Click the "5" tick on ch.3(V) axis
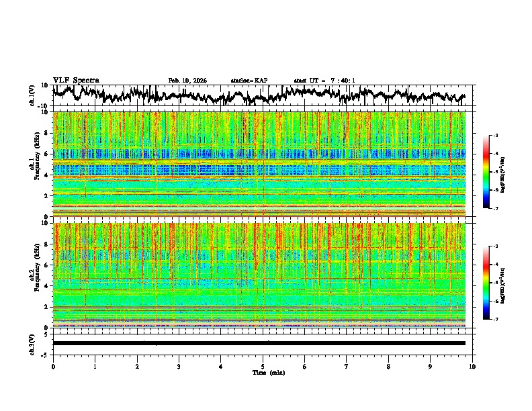Screen dimensions: 532x411 [x=47, y=334]
